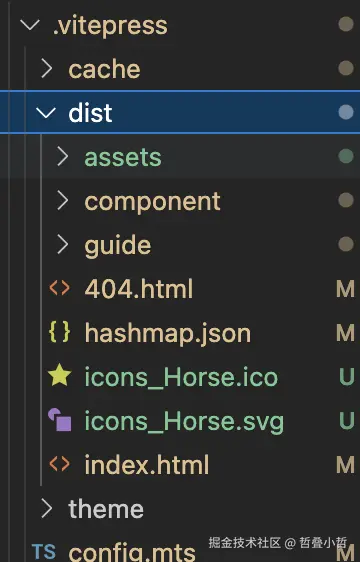Select the assets folder name

tap(123, 157)
